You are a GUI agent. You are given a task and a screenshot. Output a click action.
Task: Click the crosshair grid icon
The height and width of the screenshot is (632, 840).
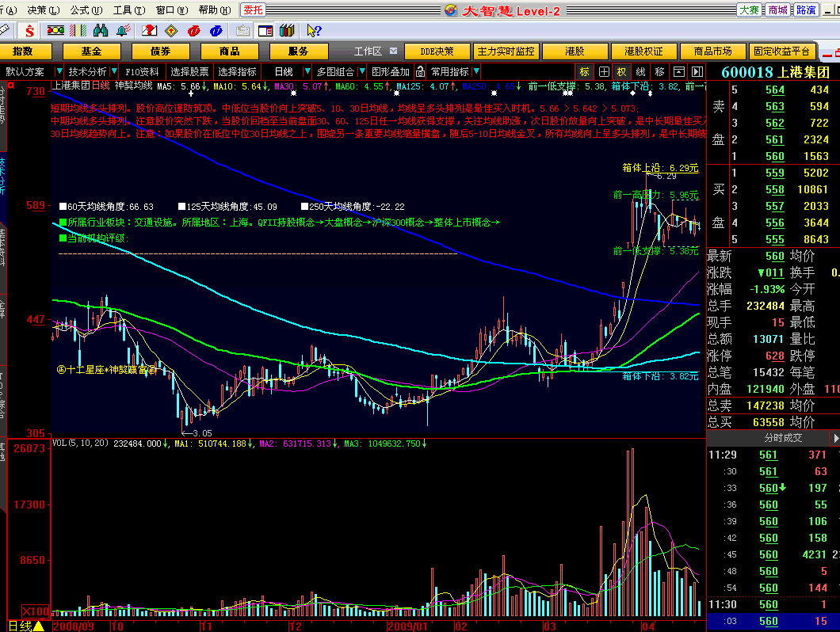[604, 72]
